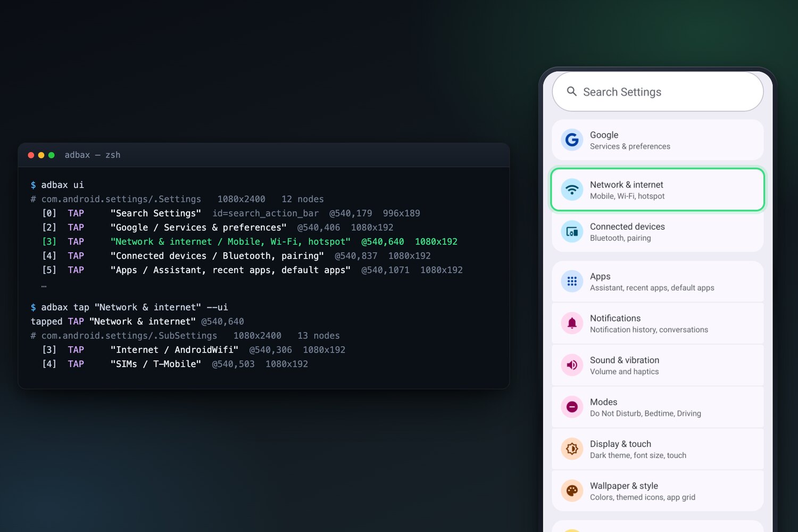Click the search magnifier icon in Settings
Viewport: 798px width, 532px height.
572,92
